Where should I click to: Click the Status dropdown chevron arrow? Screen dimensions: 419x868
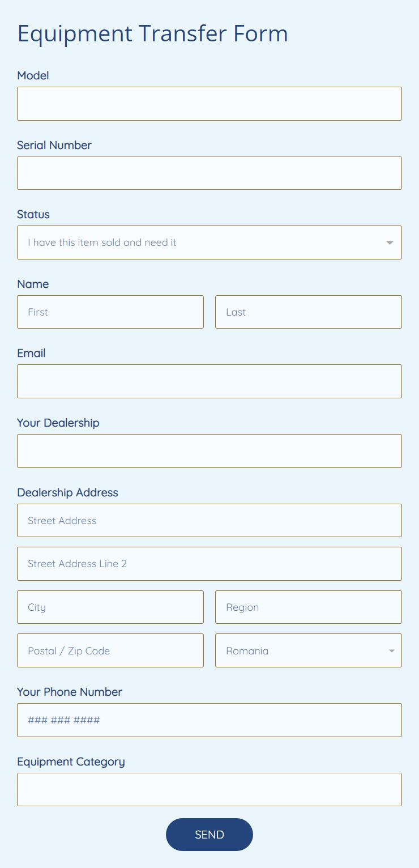[390, 242]
